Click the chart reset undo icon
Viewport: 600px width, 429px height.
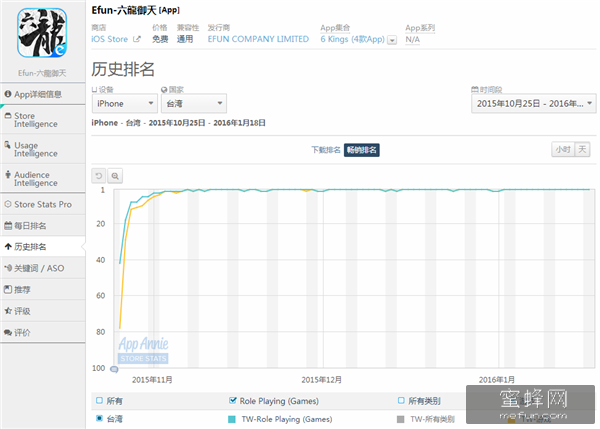click(x=99, y=176)
